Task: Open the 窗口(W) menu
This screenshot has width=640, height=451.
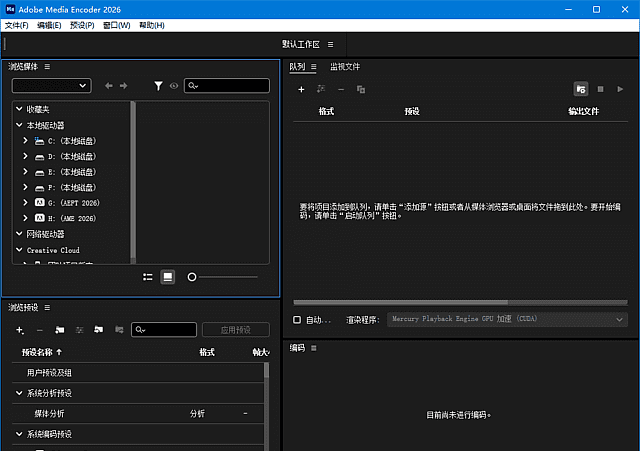Action: coord(116,25)
